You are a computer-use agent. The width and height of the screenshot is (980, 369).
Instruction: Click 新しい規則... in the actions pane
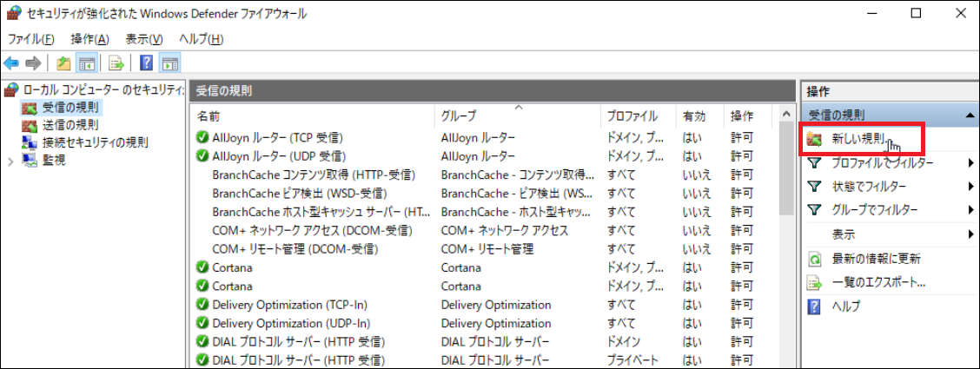tap(858, 139)
